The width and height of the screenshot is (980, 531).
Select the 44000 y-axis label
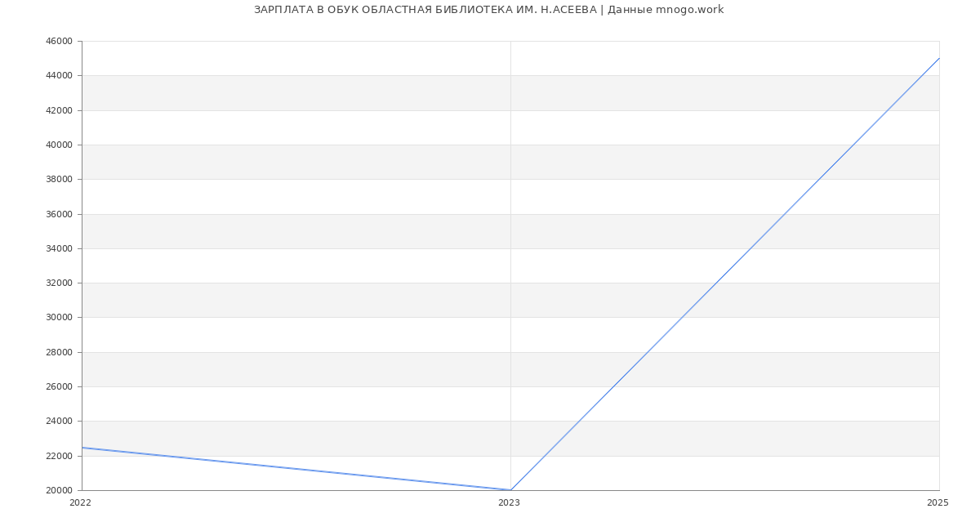click(x=60, y=75)
